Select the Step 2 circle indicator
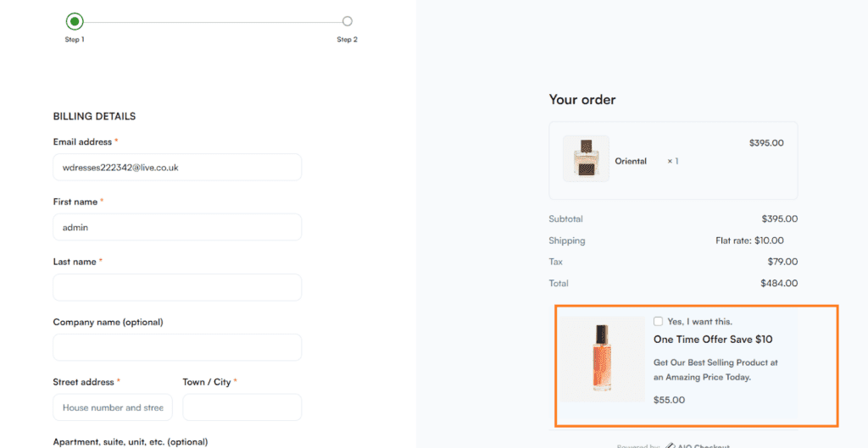Viewport: 868px width, 448px height. (x=347, y=21)
